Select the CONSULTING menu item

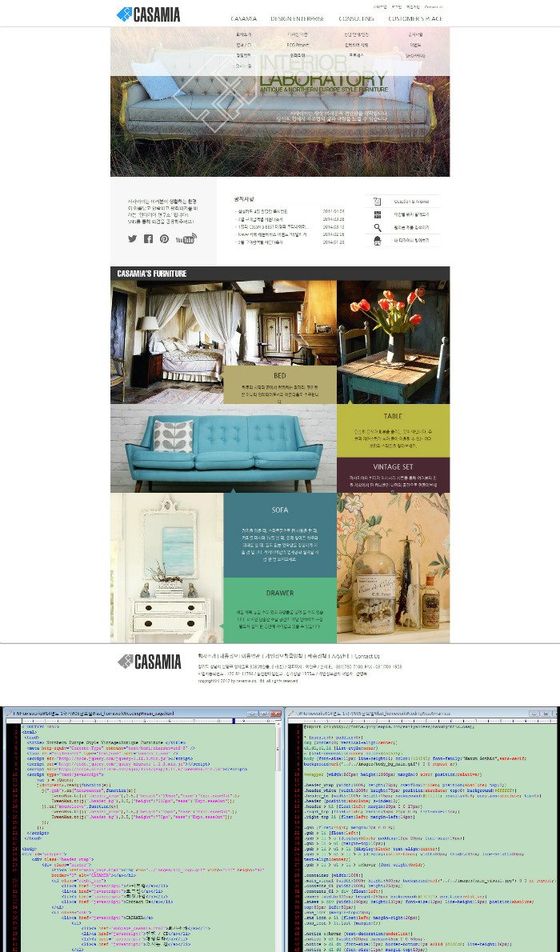(x=356, y=18)
